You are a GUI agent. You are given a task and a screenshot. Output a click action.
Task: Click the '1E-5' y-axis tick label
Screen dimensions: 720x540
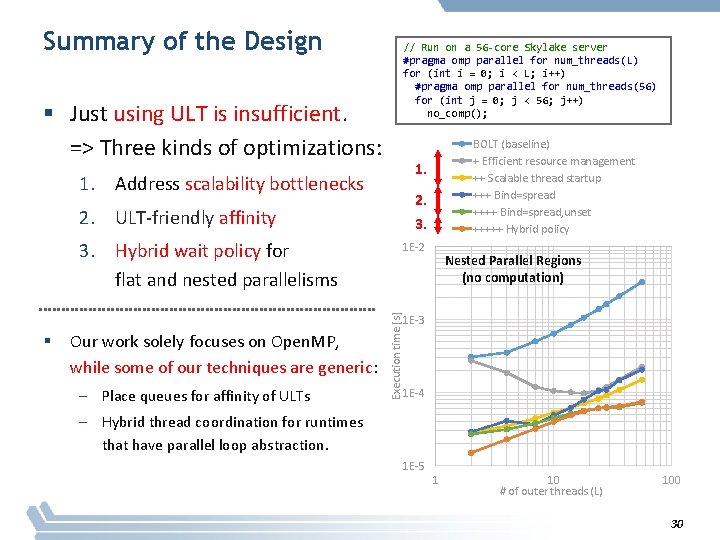coord(413,466)
